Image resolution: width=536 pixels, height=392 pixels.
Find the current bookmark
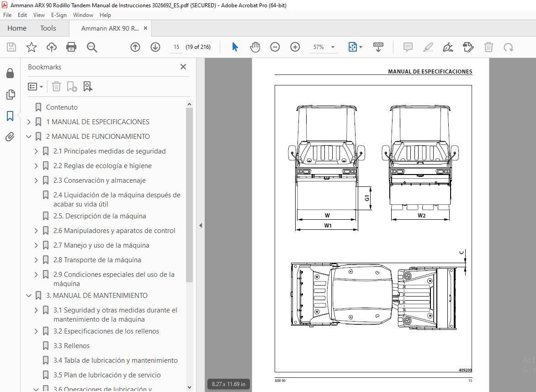[88, 86]
